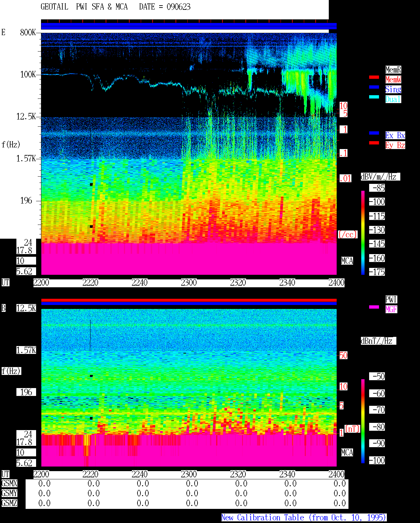Screen dimensions: 420x523
Task: Click the -85 value on electric color scale
Action: pyautogui.click(x=377, y=188)
